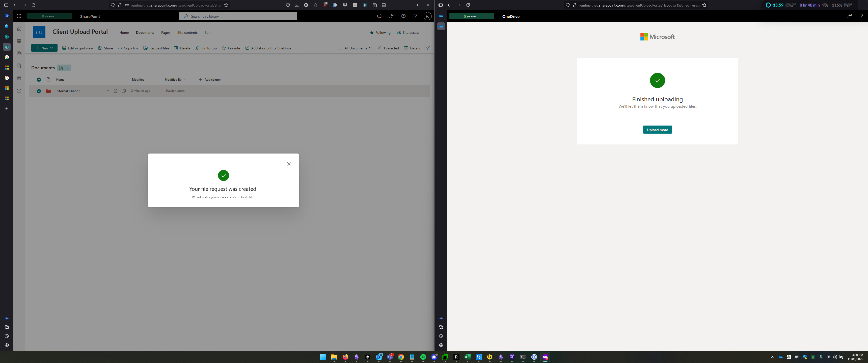
Task: Click the megaphone icon in SharePoint header
Action: (x=379, y=16)
